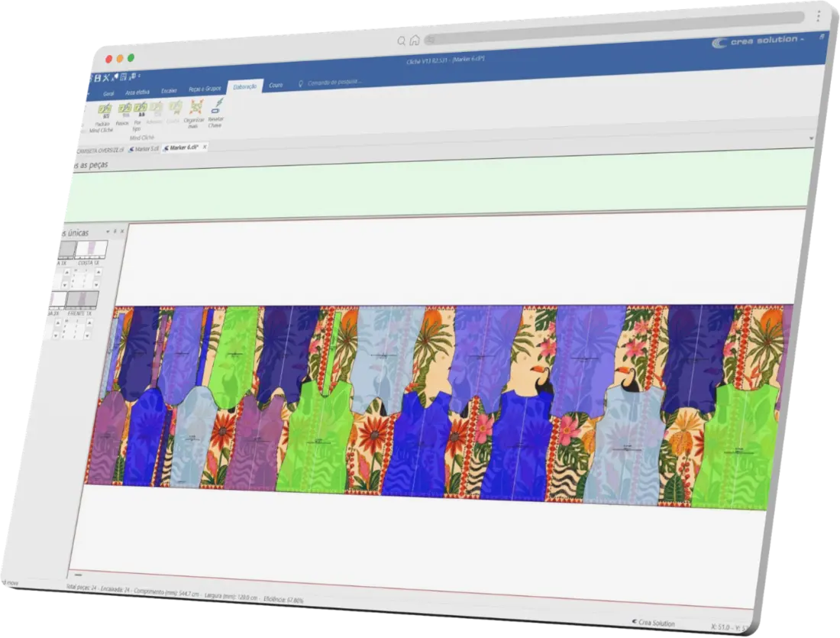Click the browser search magnifier icon
Screen dimensions: 840x638
click(x=401, y=41)
